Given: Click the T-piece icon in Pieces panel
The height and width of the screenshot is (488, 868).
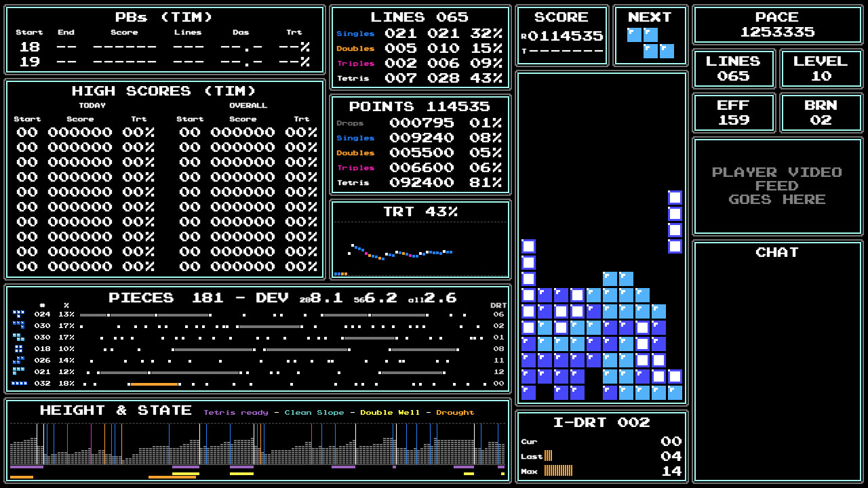Looking at the screenshot, I should pos(18,314).
